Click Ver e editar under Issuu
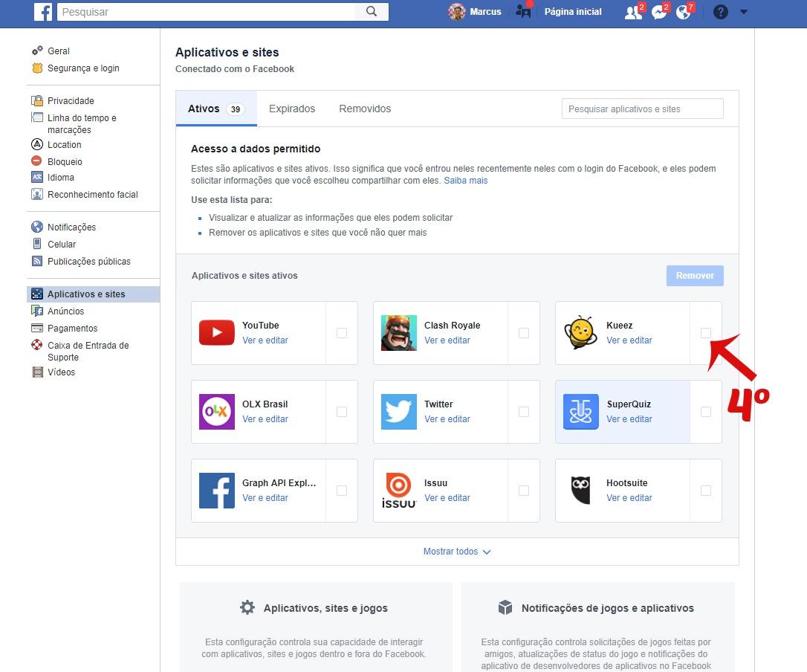Viewport: 807px width, 672px height. (x=447, y=497)
